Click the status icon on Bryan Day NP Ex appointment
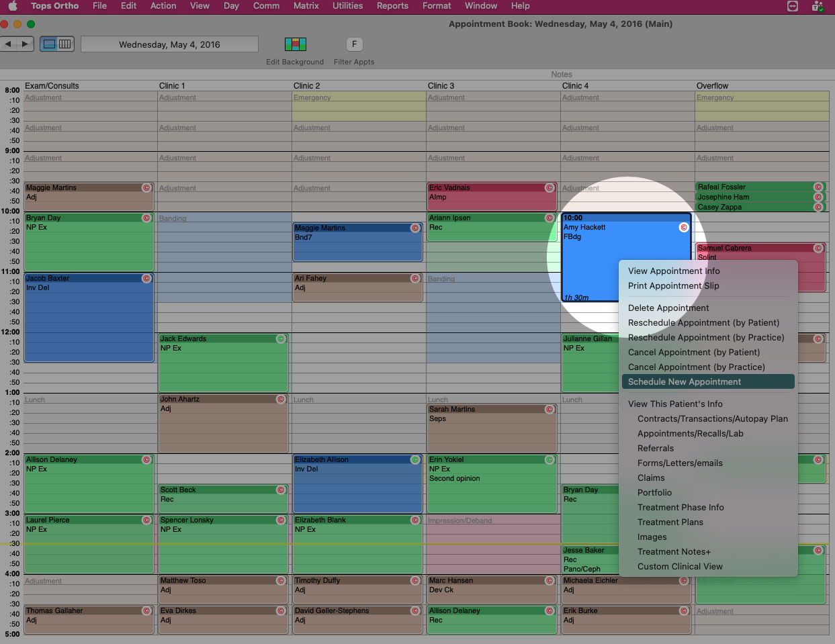Screen dimensions: 835x644 coord(146,218)
